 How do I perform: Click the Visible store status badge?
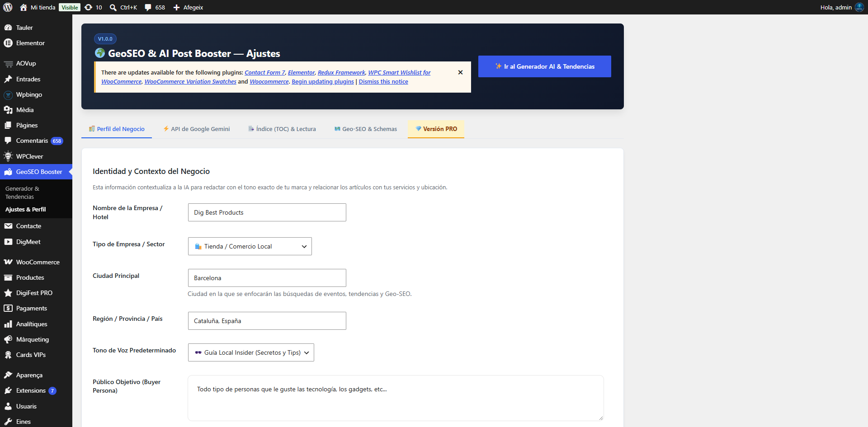click(x=70, y=7)
